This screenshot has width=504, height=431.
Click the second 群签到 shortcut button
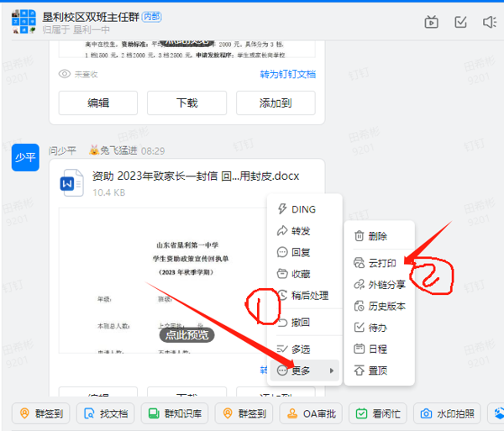[x=244, y=413]
